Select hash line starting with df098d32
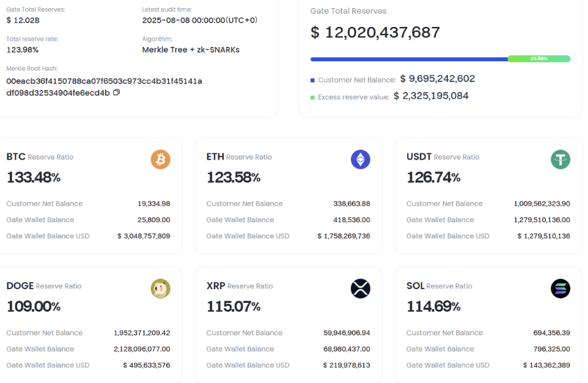 click(58, 93)
